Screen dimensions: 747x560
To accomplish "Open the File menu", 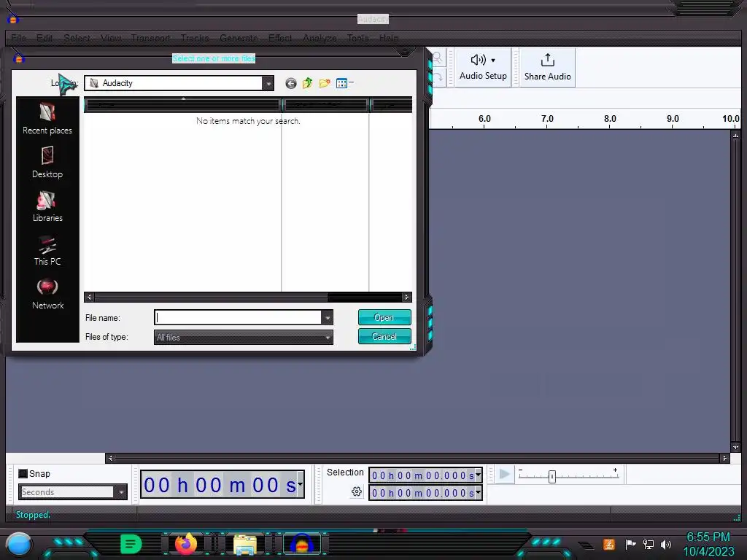I will (19, 38).
